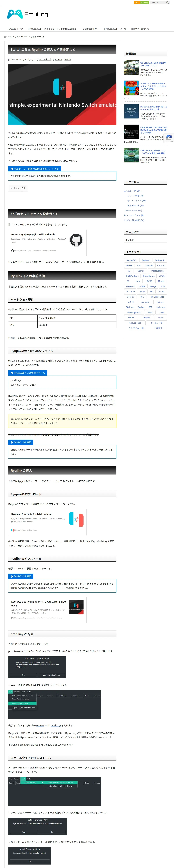This screenshot has width=174, height=868.
Task: Click the redream tag
Action: [x=145, y=302]
